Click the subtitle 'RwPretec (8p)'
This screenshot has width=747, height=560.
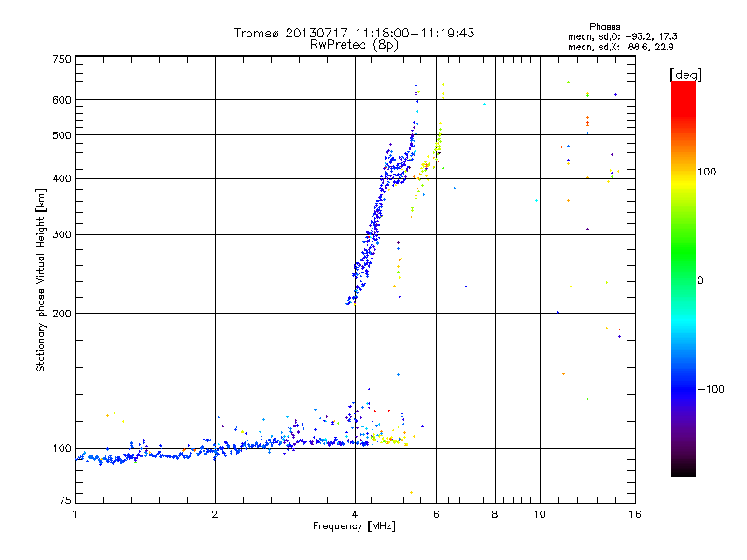354,45
